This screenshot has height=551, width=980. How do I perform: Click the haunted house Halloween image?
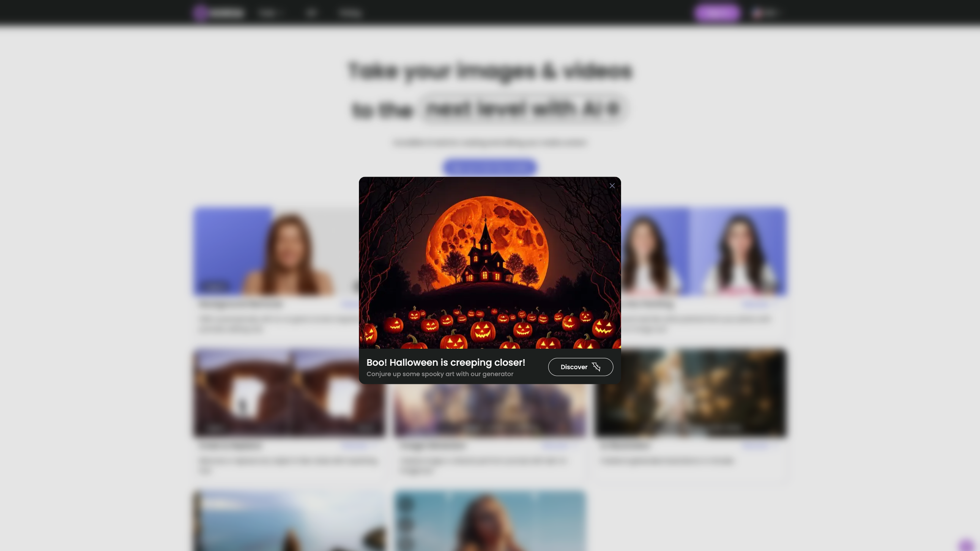(489, 262)
